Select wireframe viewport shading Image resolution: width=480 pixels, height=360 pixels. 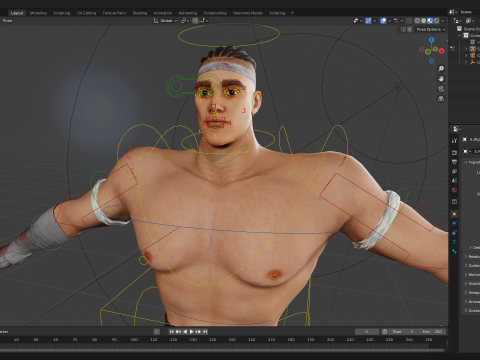click(417, 21)
